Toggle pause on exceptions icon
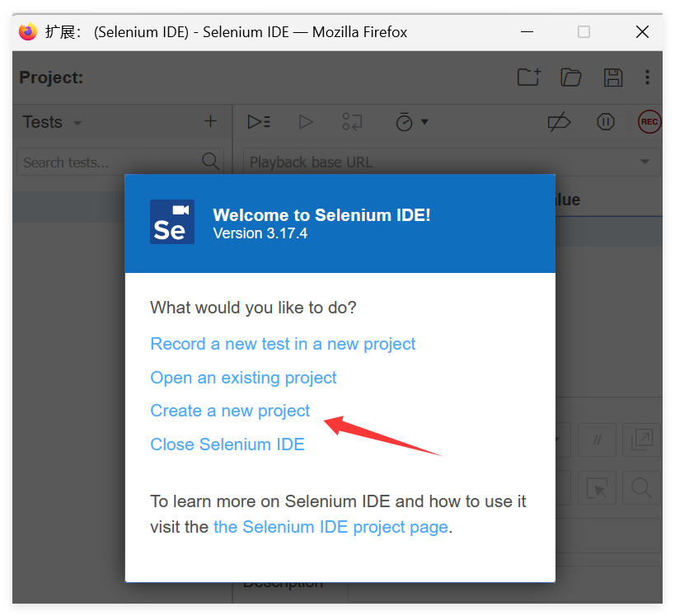This screenshot has width=675, height=616. [x=606, y=121]
